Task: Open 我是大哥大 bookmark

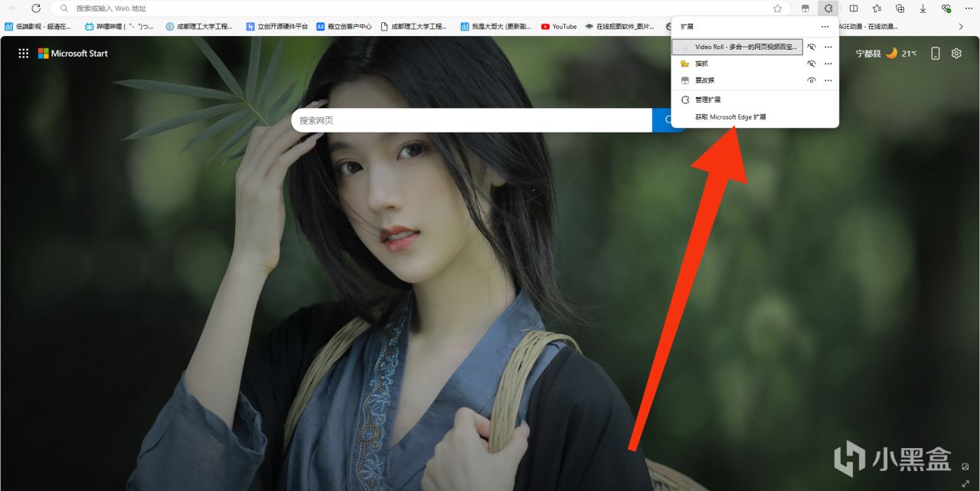Action: [495, 26]
